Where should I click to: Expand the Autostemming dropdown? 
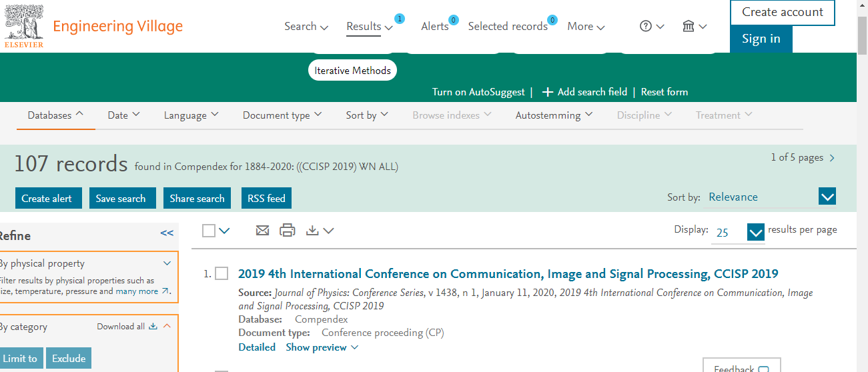pos(554,115)
